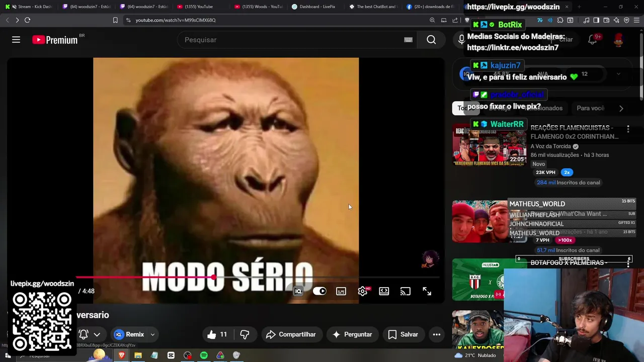Click the Perguntar button
644x362 pixels.
(x=352, y=334)
